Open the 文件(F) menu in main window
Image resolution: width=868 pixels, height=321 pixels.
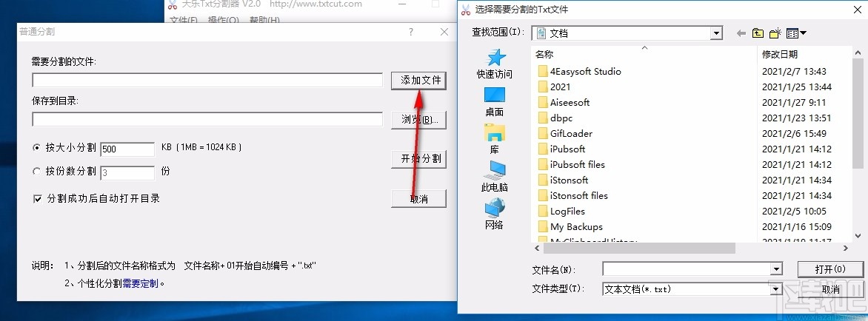(184, 20)
